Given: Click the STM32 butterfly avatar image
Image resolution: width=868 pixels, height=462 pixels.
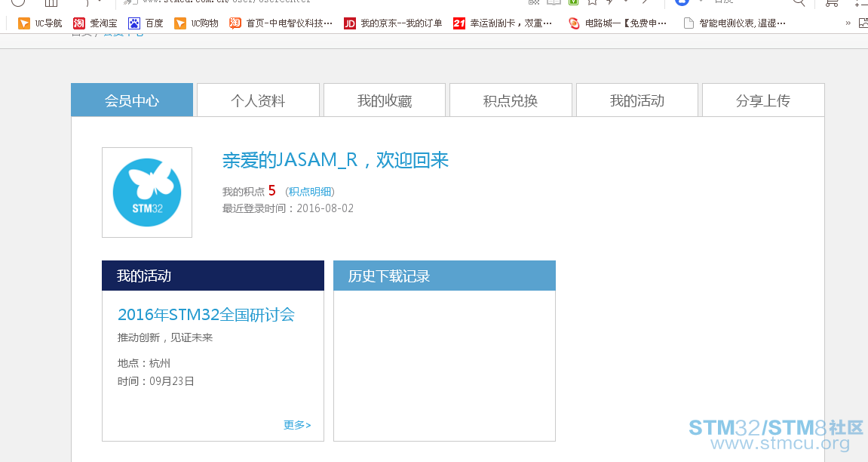Looking at the screenshot, I should click(147, 192).
